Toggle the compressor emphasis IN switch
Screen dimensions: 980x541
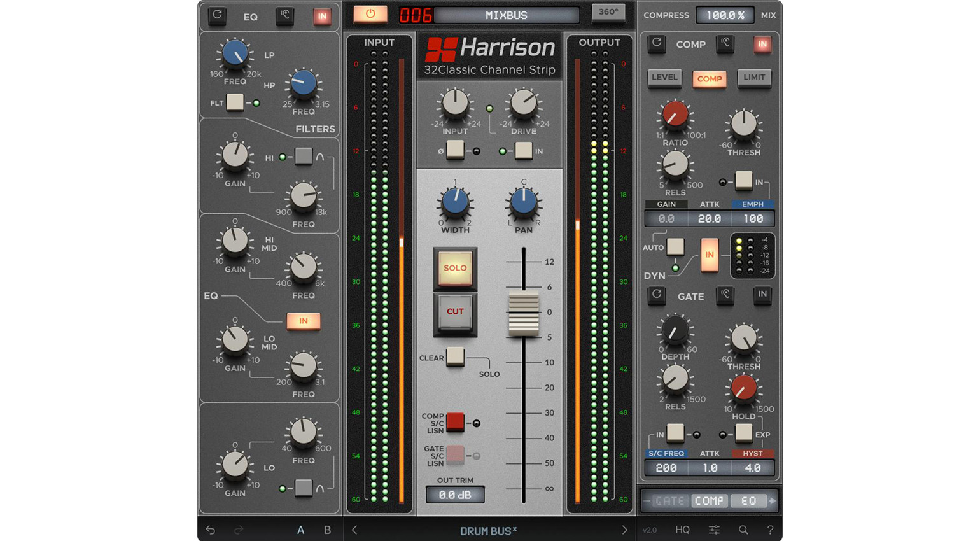coord(743,181)
